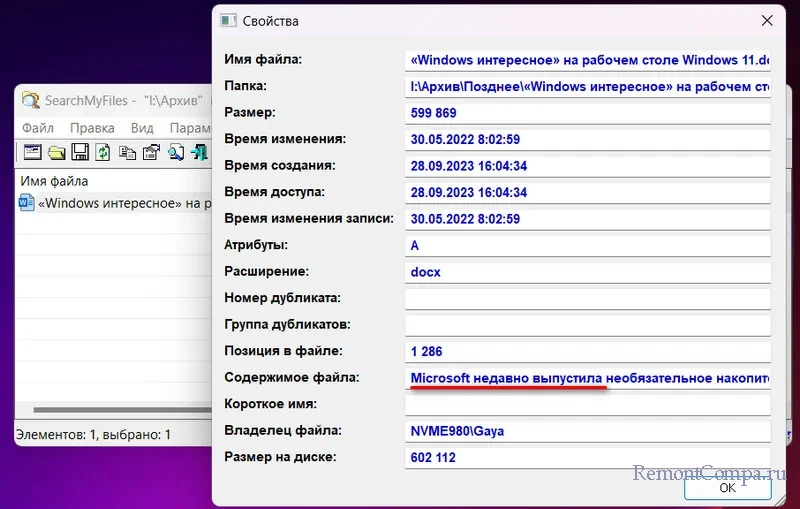
Task: Open the Правка menu
Action: click(92, 128)
